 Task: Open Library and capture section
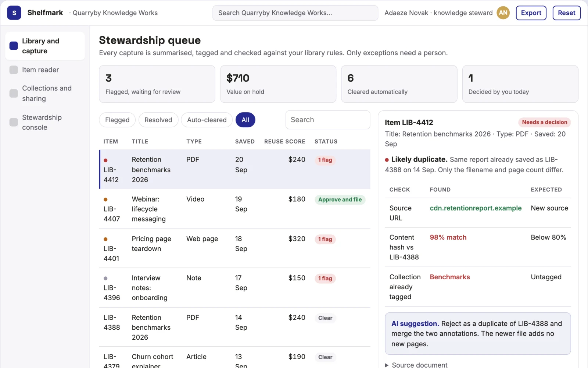(45, 46)
